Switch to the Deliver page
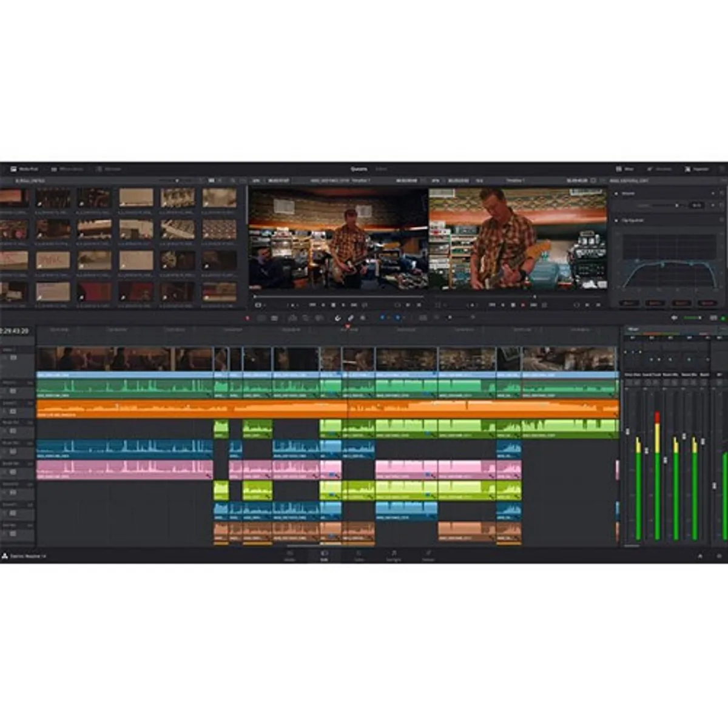This screenshot has height=728, width=728. (429, 557)
